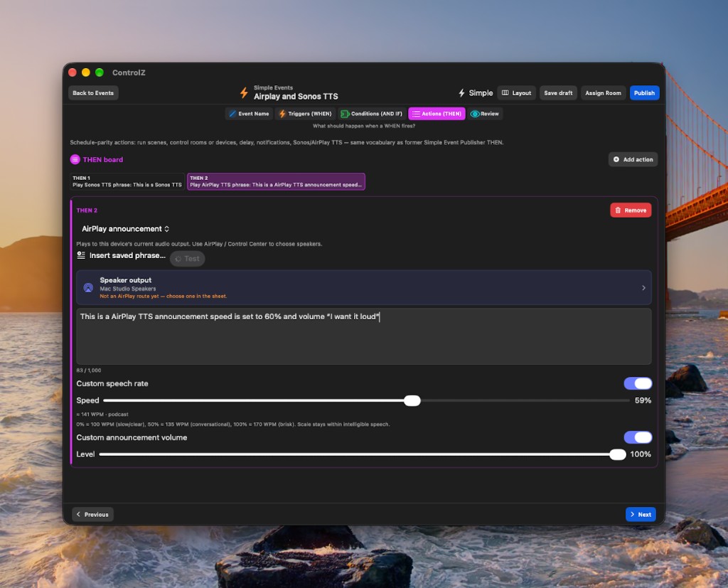
Task: Click the magenta THEN board list icon
Action: [75, 159]
